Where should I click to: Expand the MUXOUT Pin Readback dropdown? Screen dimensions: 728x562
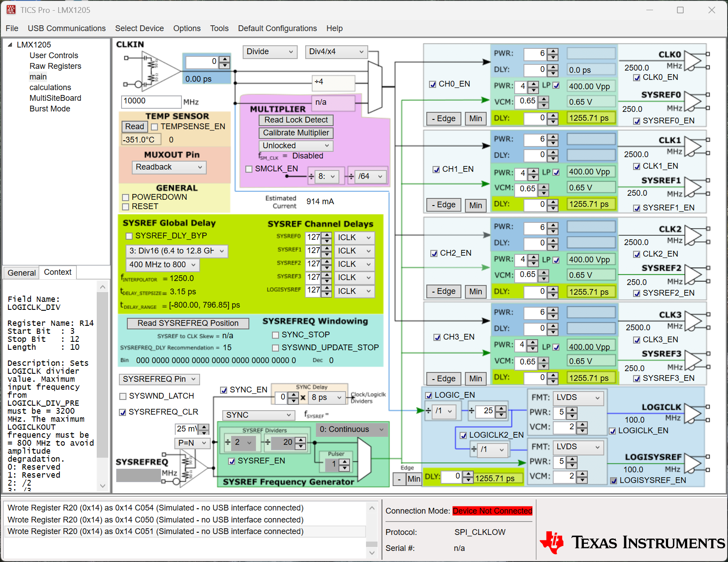point(169,167)
